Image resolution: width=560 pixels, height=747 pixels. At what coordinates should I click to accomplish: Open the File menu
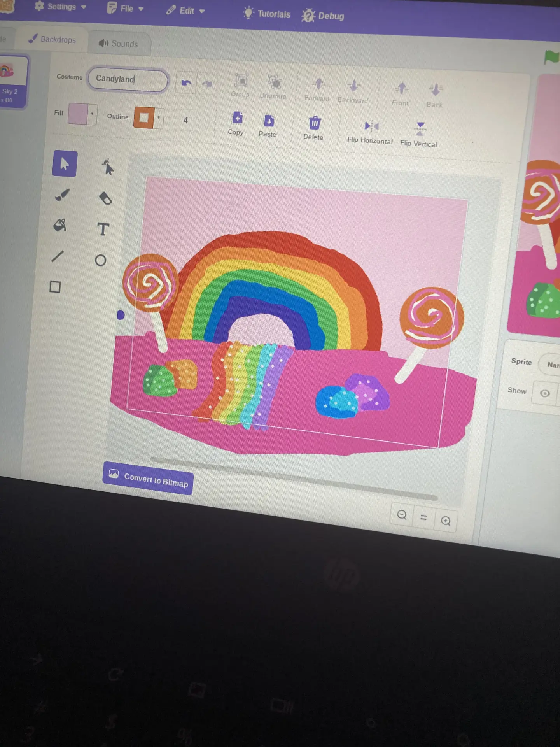coord(126,9)
